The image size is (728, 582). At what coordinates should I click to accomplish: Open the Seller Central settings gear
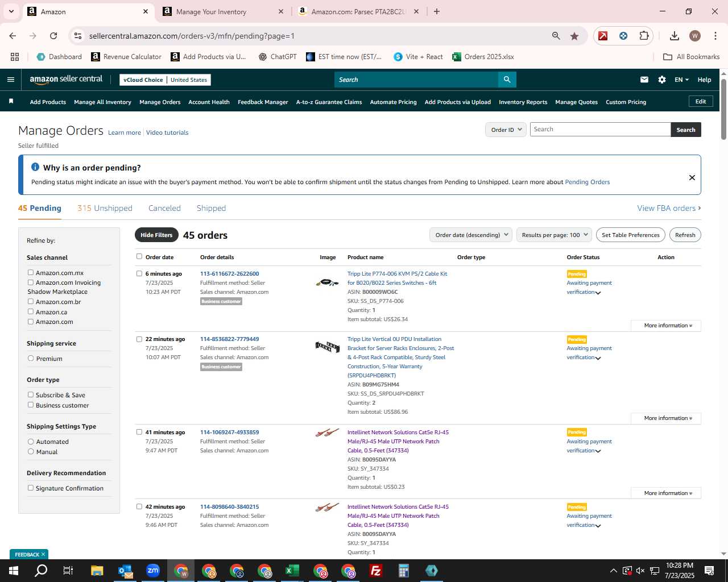pyautogui.click(x=662, y=80)
